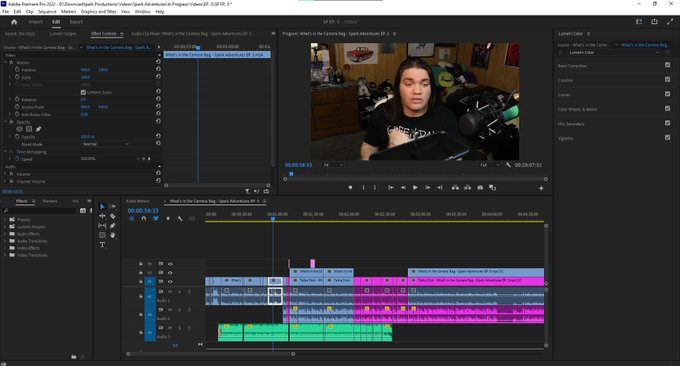Click timeline playhead timecode 00:00:56:33
This screenshot has height=366, width=680.
[143, 210]
